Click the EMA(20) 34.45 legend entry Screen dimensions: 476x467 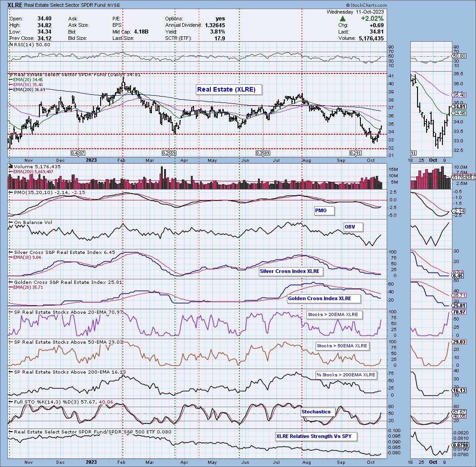27,79
